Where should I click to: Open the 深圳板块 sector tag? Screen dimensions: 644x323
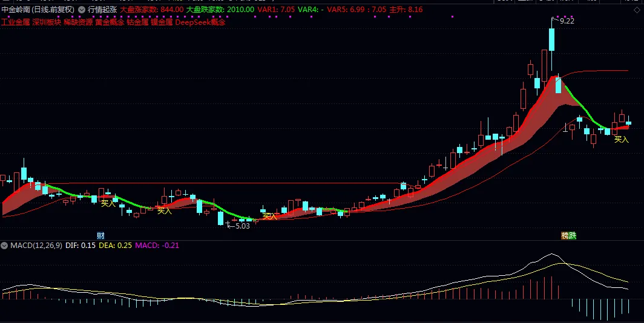click(x=47, y=22)
